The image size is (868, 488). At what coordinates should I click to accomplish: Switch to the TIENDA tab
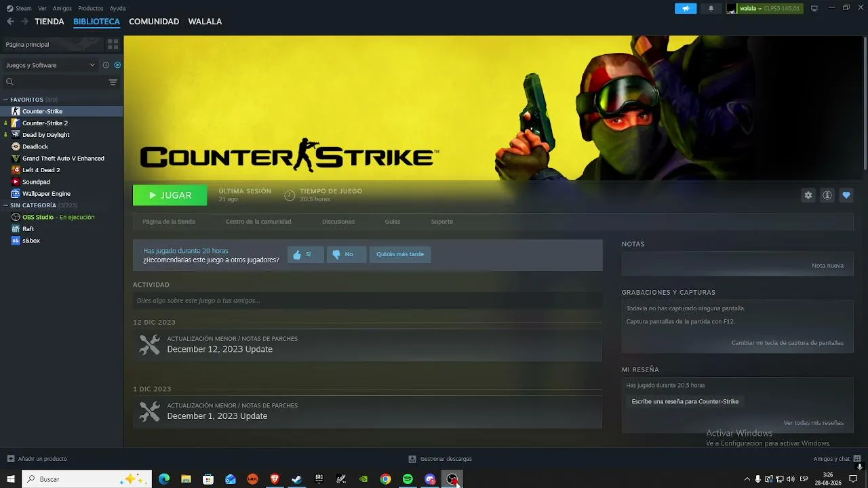pyautogui.click(x=50, y=22)
